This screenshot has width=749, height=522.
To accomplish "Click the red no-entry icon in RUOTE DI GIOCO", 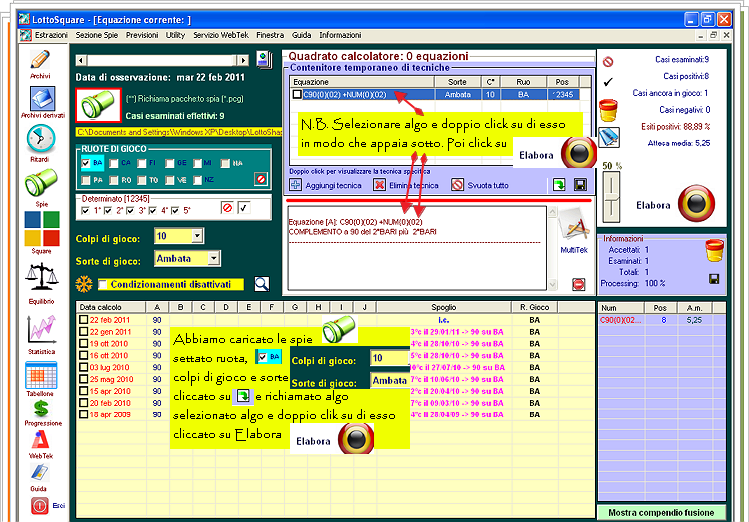I will [261, 180].
